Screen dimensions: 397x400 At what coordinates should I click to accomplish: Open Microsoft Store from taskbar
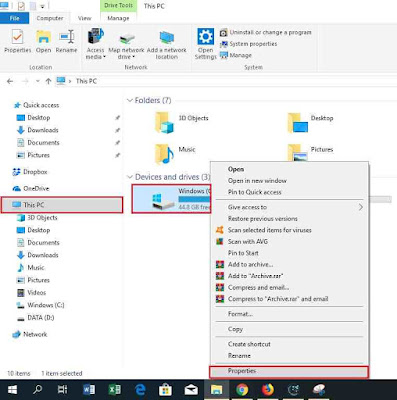click(165, 390)
